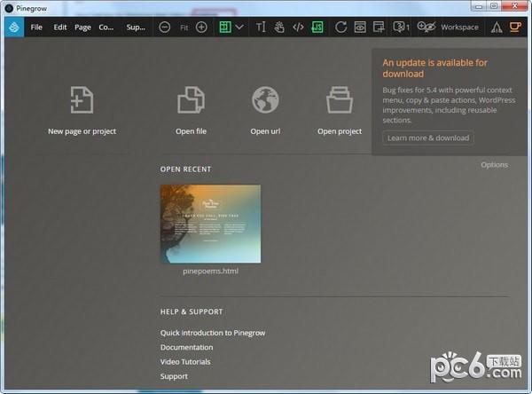Click Learn more & download button
Screen dimensions: 532x394
428,138
